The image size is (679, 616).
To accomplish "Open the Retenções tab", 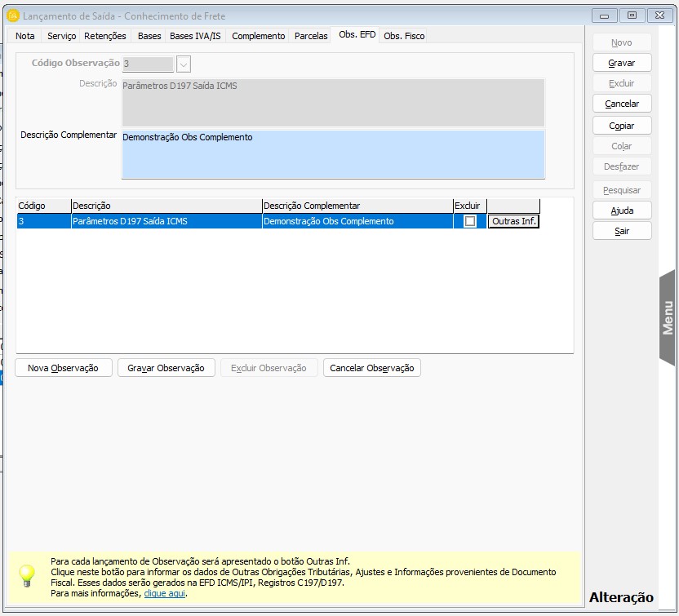I will [x=105, y=36].
